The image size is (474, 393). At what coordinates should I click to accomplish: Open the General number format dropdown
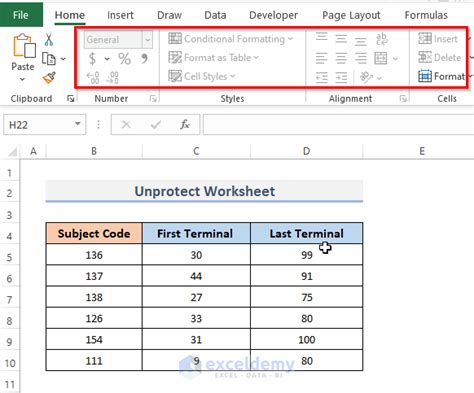coord(147,40)
